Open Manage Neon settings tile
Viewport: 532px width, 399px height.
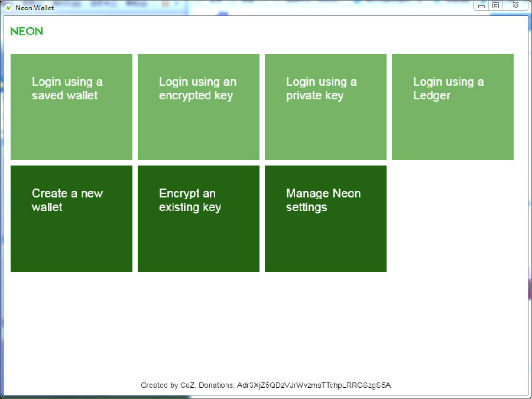tap(325, 219)
